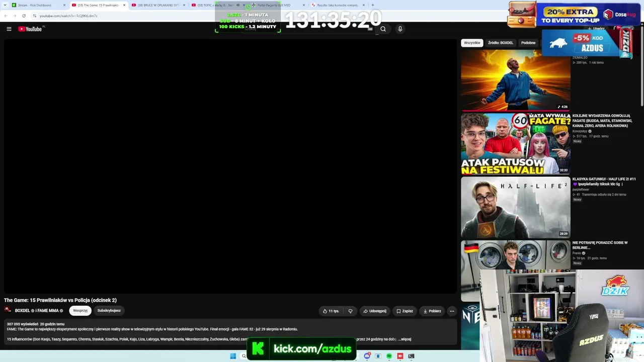The width and height of the screenshot is (644, 362).
Task: Share the video with Udostępnij
Action: click(x=375, y=311)
